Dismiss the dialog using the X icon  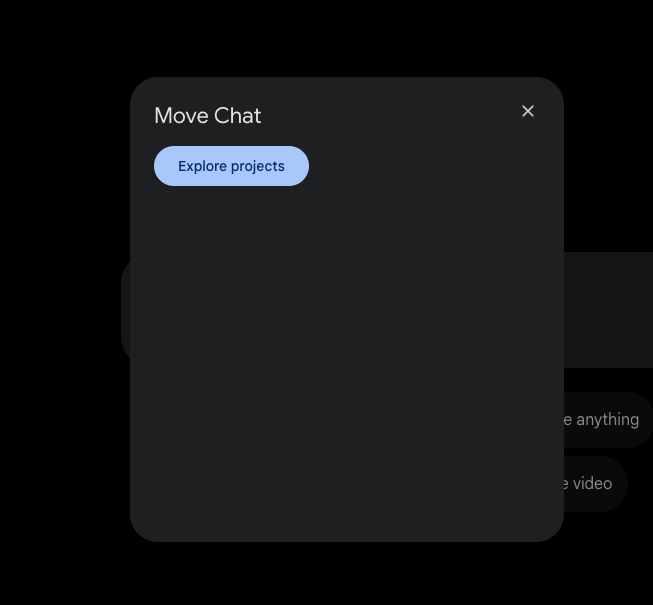pos(528,111)
